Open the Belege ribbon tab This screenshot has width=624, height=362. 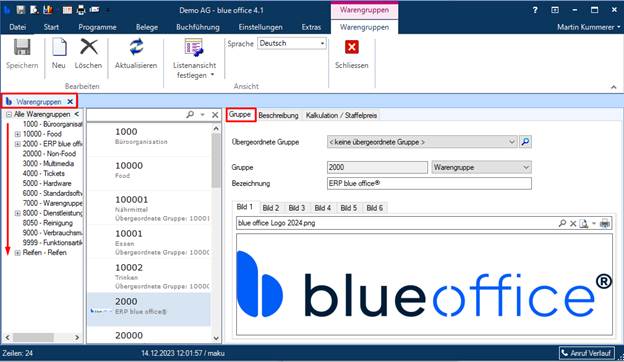[x=147, y=27]
